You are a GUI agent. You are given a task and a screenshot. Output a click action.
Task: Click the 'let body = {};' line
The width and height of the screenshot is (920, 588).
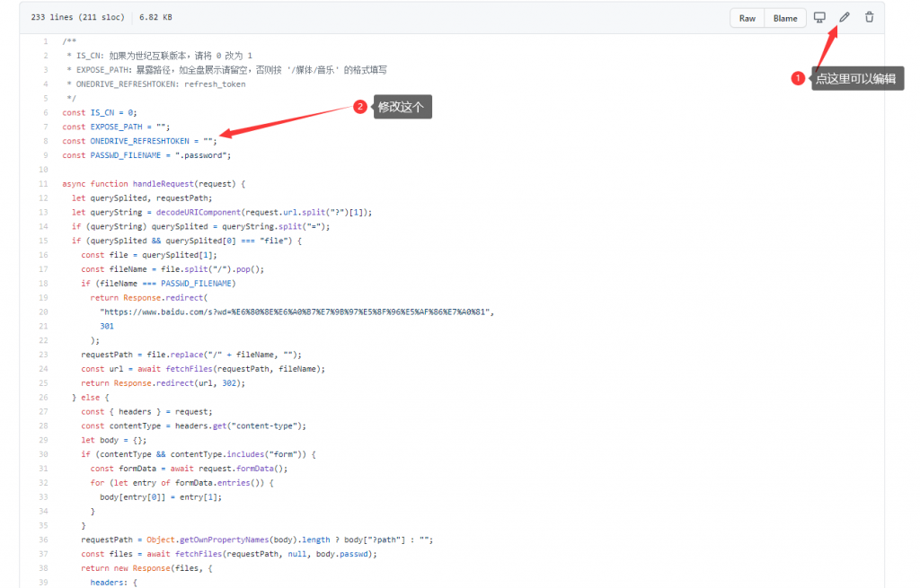click(x=114, y=440)
